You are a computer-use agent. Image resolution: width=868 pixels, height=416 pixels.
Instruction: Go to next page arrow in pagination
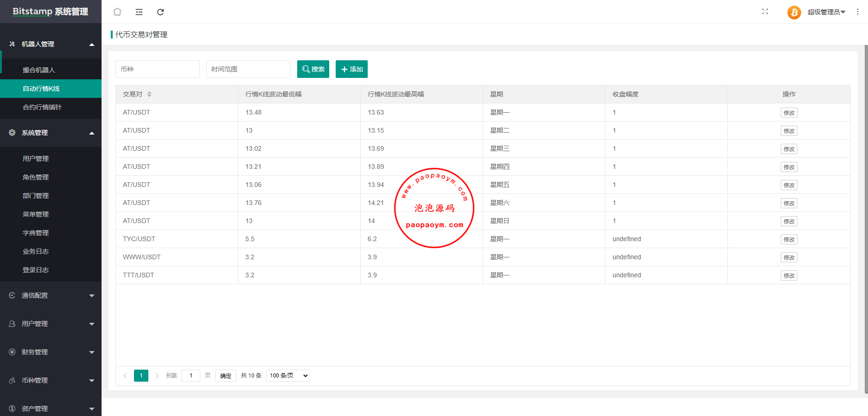157,376
